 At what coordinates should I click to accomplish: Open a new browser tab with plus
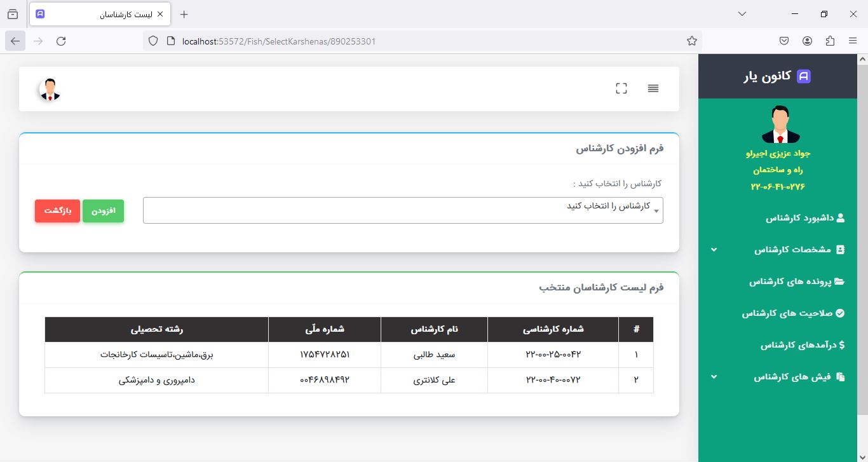pyautogui.click(x=184, y=14)
